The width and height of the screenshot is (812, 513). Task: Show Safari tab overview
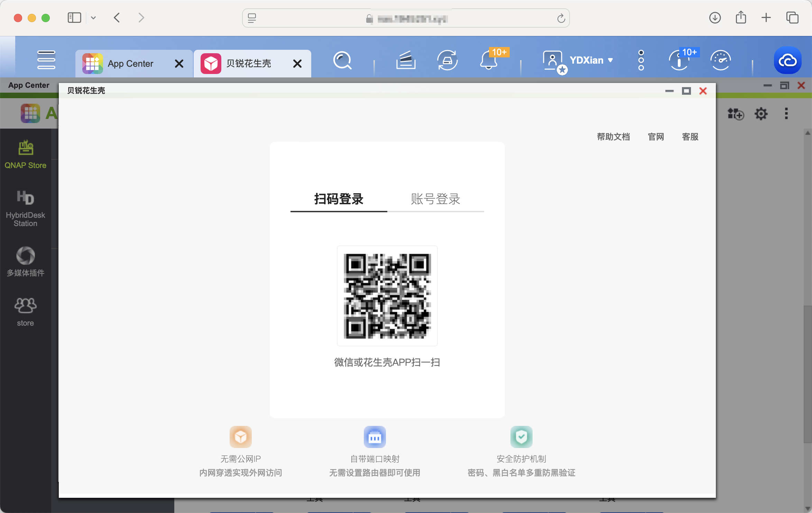point(792,18)
